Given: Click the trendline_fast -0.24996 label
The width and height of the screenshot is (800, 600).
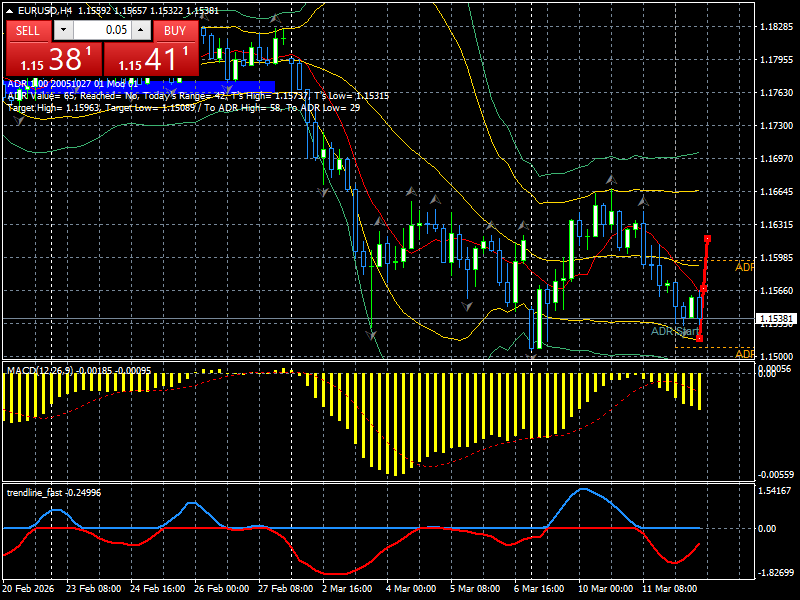Looking at the screenshot, I should tap(54, 493).
